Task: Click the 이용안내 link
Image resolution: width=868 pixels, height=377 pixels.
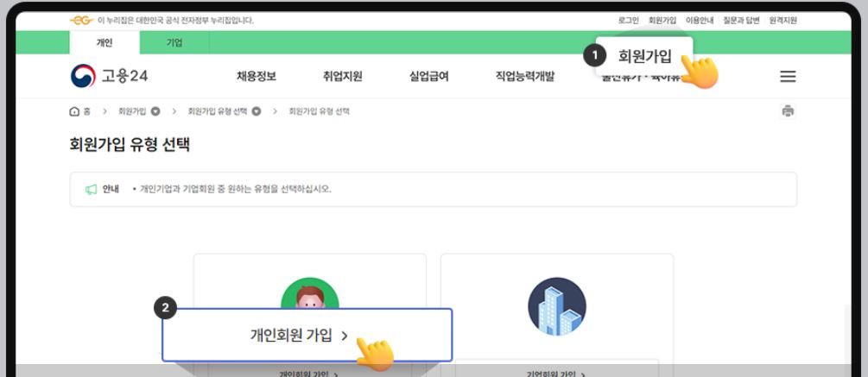Action: pos(700,21)
